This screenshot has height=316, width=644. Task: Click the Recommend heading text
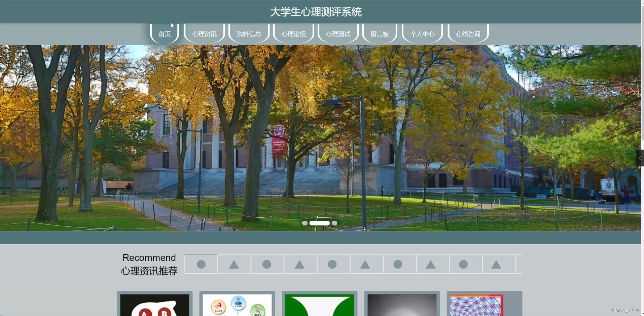click(x=149, y=258)
